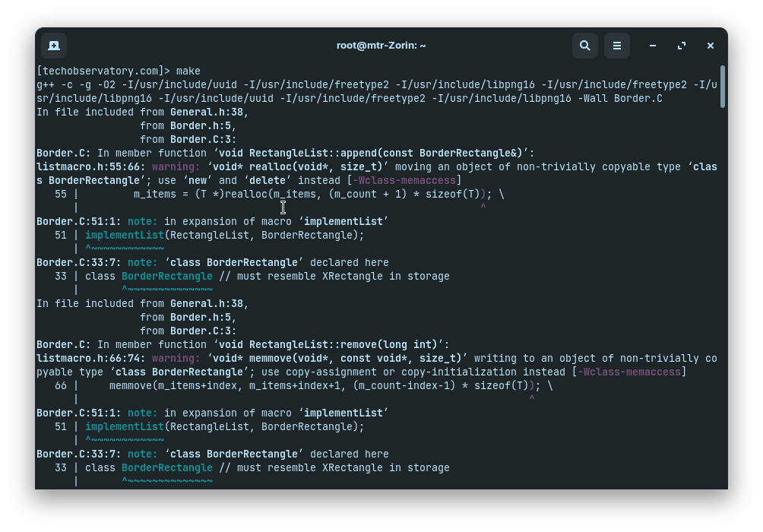Open the terminal hamburger menu
The height and width of the screenshot is (532, 763).
coord(617,46)
